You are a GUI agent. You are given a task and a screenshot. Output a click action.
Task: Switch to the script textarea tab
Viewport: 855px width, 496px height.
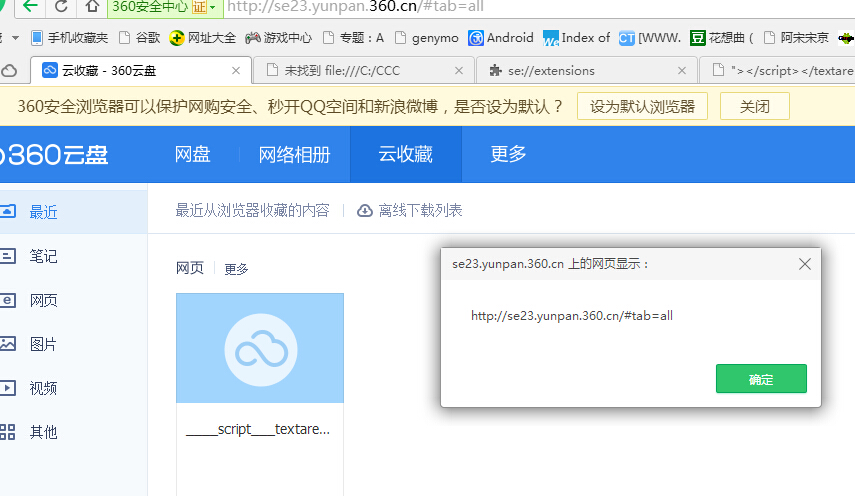780,71
